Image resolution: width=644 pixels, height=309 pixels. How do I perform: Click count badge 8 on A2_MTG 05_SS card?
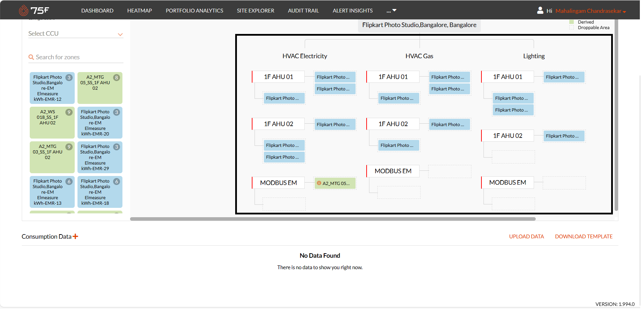117,78
